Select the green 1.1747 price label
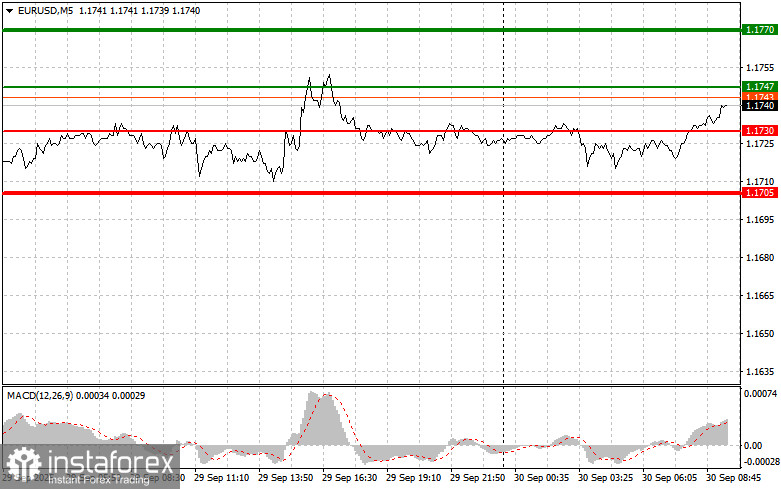The height and width of the screenshot is (489, 781). (x=760, y=87)
